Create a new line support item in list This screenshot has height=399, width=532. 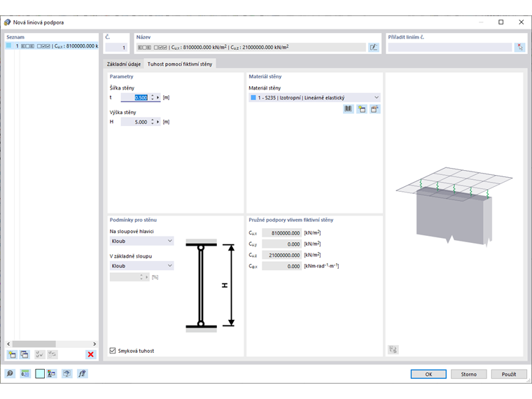12,355
